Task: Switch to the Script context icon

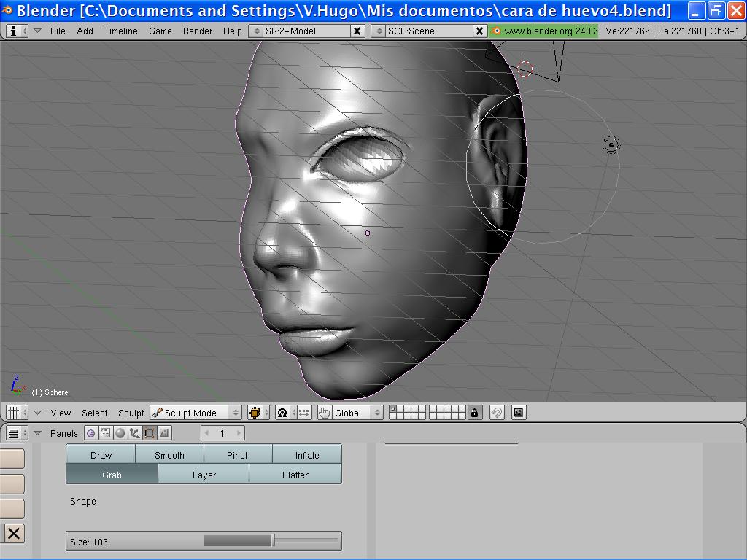Action: point(105,433)
